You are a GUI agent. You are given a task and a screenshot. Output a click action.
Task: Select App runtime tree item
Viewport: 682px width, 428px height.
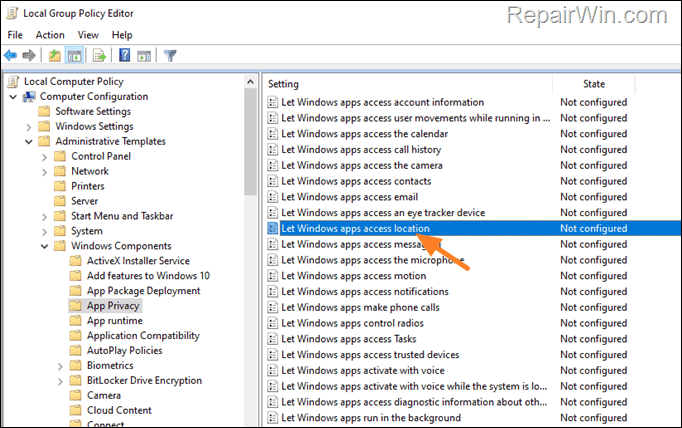115,321
